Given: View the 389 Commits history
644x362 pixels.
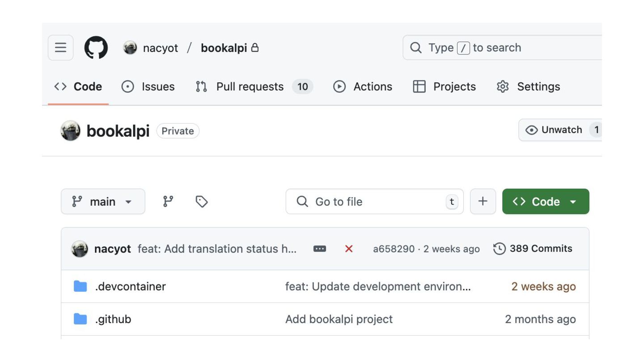Looking at the screenshot, I should click(533, 248).
